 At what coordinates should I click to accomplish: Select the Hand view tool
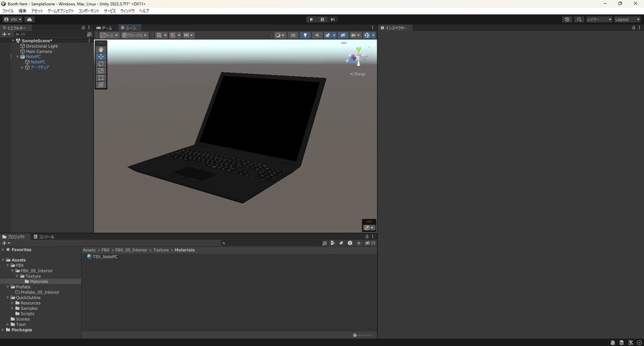click(101, 49)
